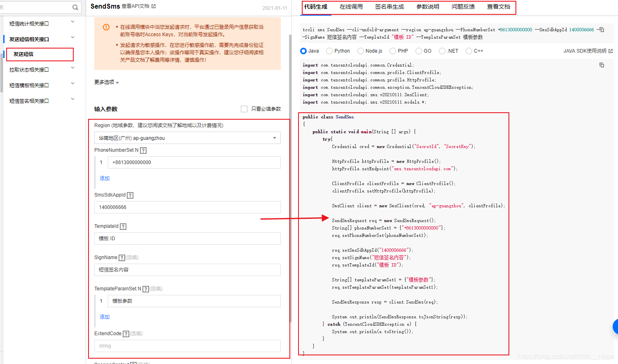Select the Java language radio button
The width and height of the screenshot is (618, 364).
[x=303, y=51]
